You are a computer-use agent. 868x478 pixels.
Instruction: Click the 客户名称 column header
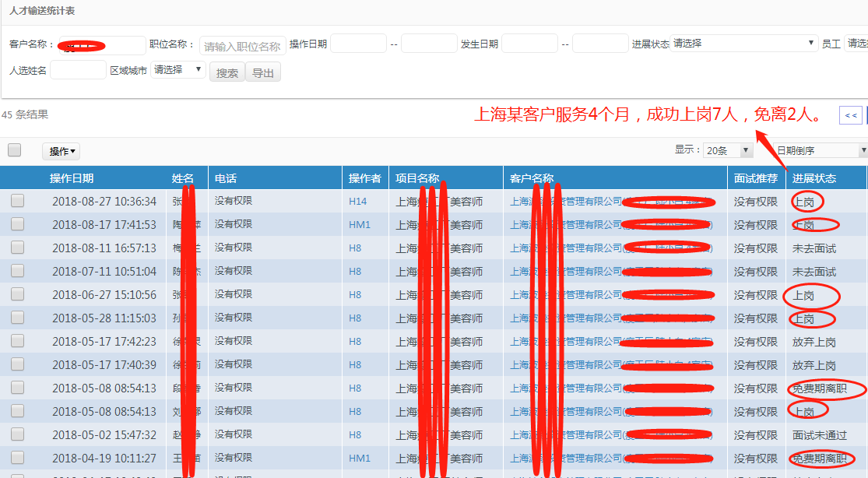click(x=532, y=178)
